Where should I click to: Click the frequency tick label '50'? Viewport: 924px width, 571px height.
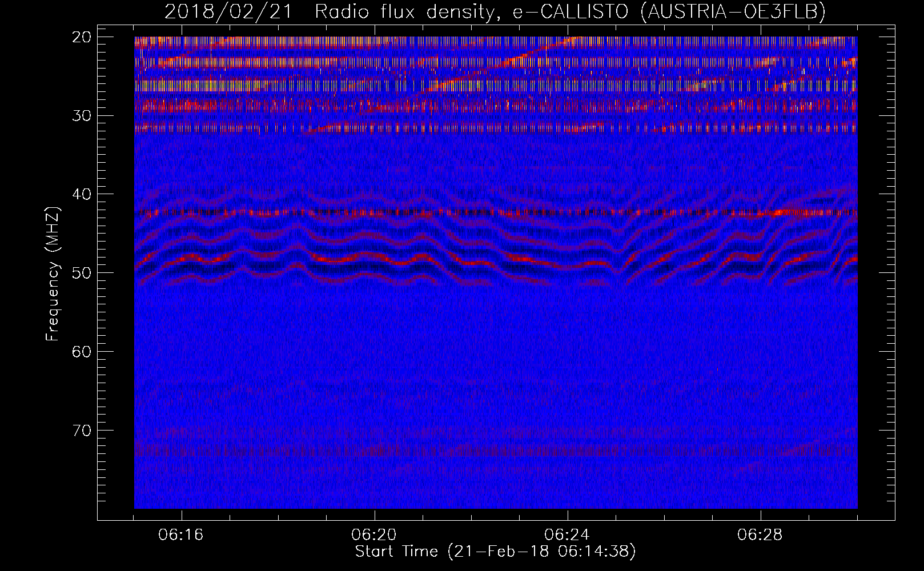pyautogui.click(x=82, y=272)
